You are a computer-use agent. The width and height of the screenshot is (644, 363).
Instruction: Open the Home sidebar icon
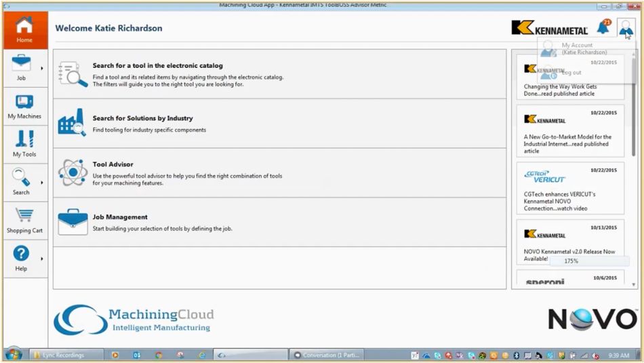coord(24,30)
